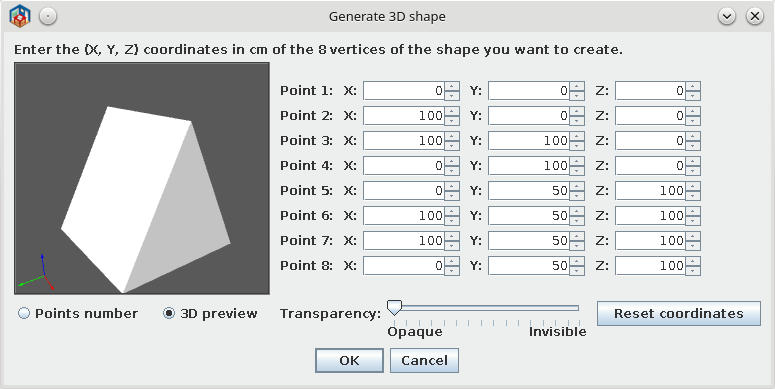The width and height of the screenshot is (775, 389).
Task: Click the Point 8 Z input field
Action: pos(650,265)
